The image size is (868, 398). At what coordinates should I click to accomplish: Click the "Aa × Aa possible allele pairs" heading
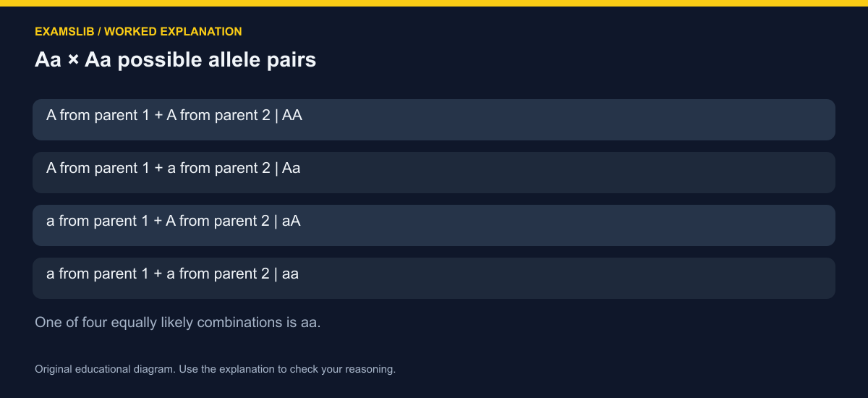click(x=176, y=59)
